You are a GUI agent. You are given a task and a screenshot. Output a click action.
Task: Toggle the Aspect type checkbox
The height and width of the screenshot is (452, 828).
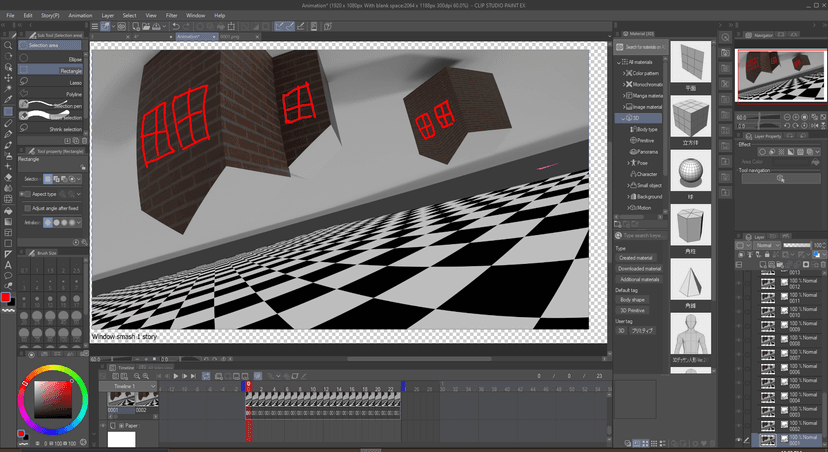[30, 192]
